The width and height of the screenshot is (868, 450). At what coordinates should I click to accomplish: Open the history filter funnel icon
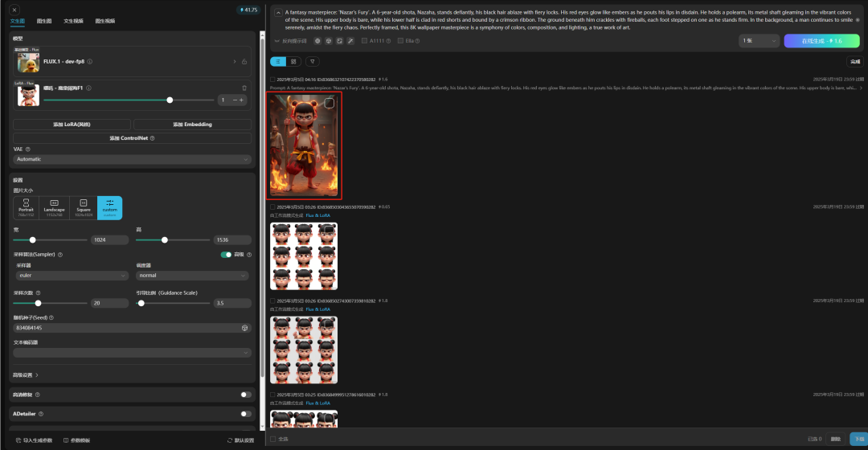click(312, 62)
